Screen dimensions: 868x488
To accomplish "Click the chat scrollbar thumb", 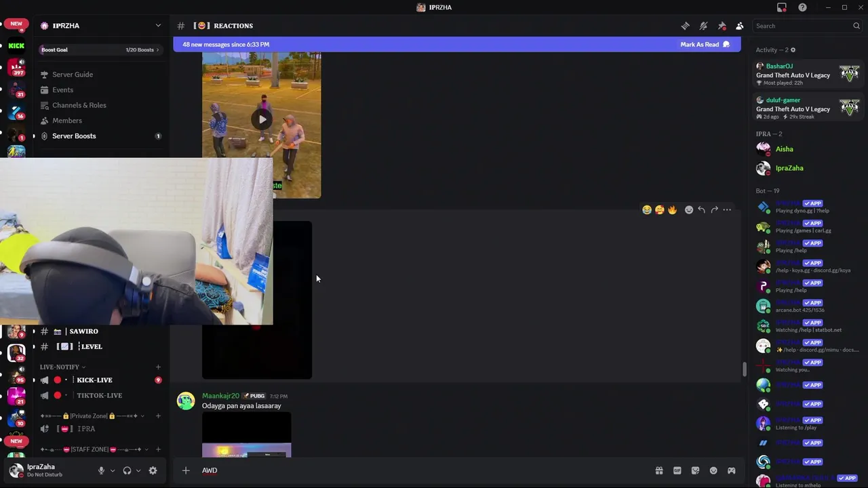I will 745,369.
